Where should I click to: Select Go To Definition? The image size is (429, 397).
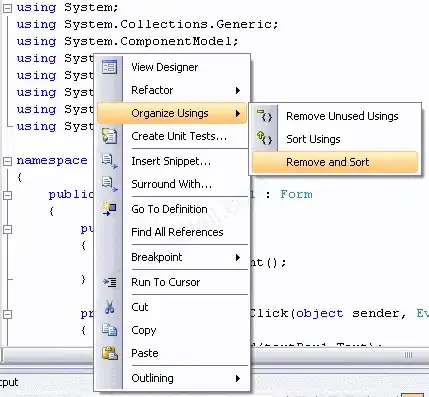click(172, 209)
